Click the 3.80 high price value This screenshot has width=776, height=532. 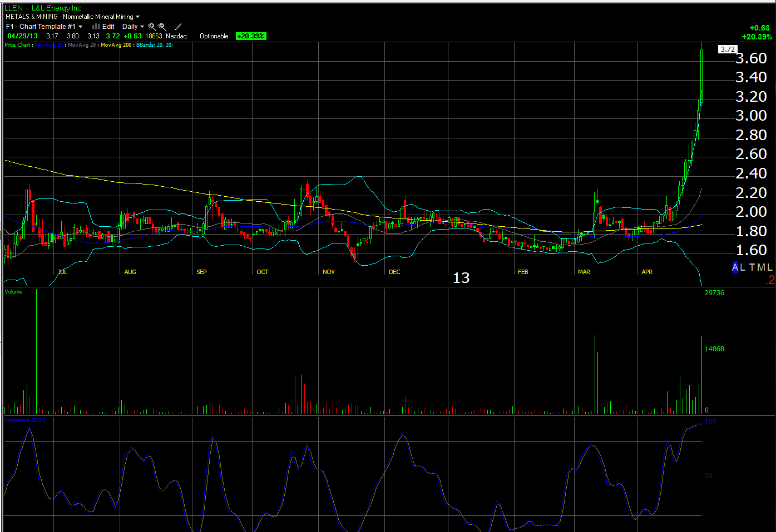coord(73,36)
